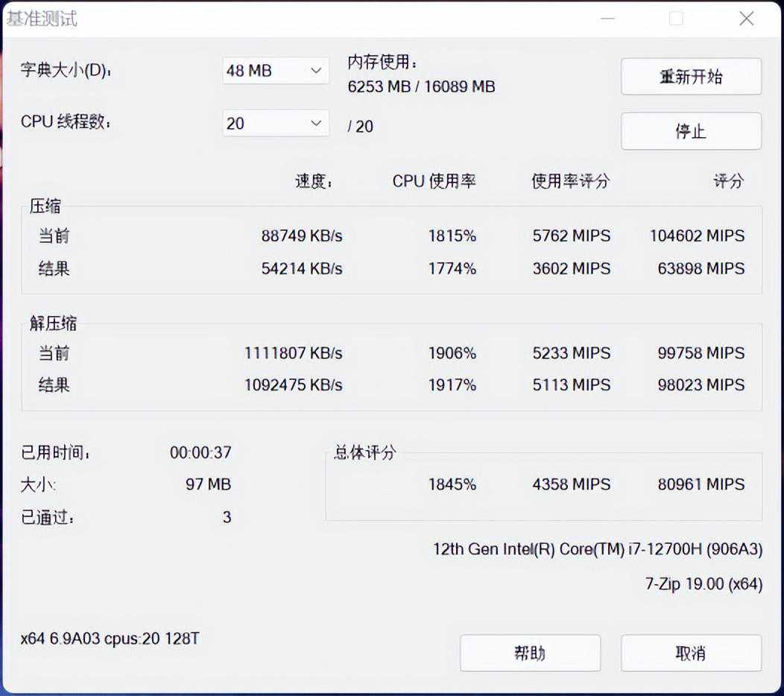Click the thread count value 20
Viewport: 784px width, 696px height.
236,124
